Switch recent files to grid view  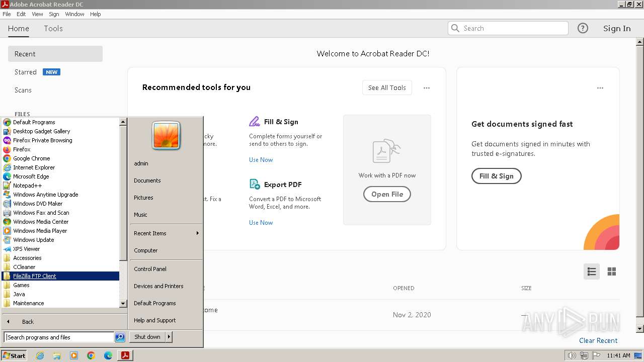click(612, 271)
